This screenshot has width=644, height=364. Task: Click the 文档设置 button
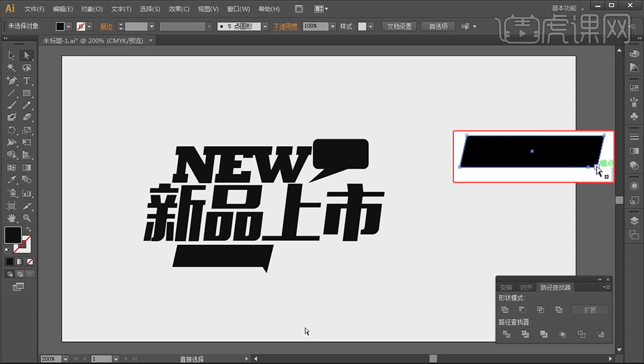(x=399, y=27)
